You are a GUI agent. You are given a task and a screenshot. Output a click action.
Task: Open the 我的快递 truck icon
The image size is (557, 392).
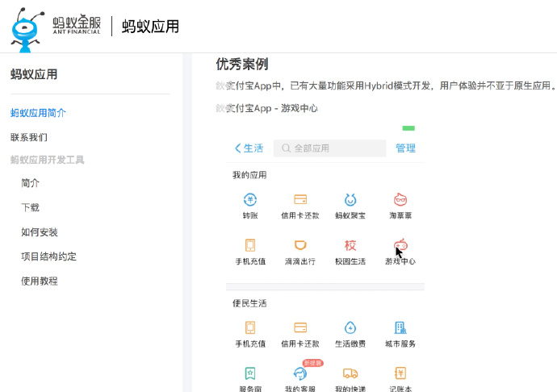tap(350, 373)
